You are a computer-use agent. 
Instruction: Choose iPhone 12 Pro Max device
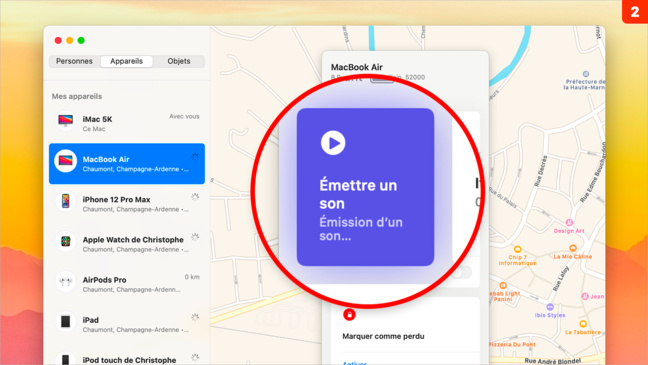(127, 204)
